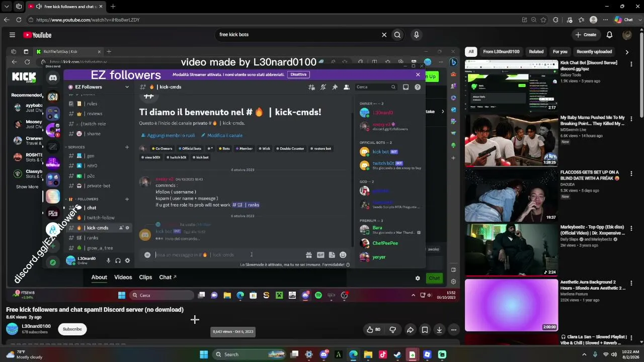Open more actions menu below the video

[454, 330]
